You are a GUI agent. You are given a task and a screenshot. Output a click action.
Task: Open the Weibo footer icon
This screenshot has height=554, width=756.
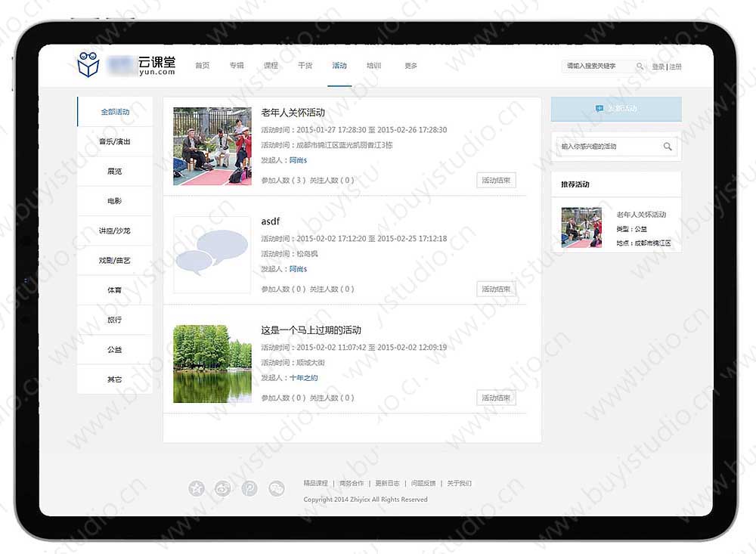click(x=223, y=489)
